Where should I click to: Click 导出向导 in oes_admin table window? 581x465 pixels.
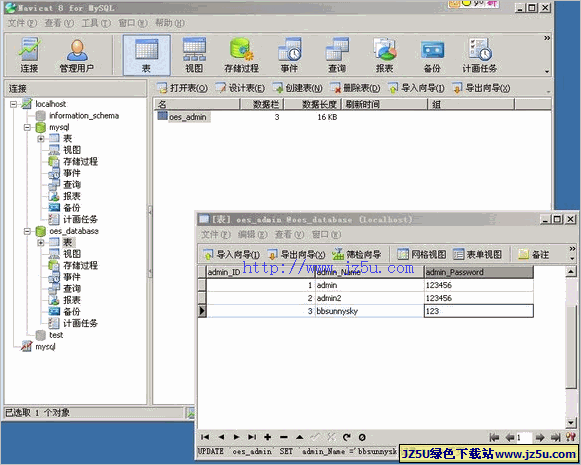point(296,255)
